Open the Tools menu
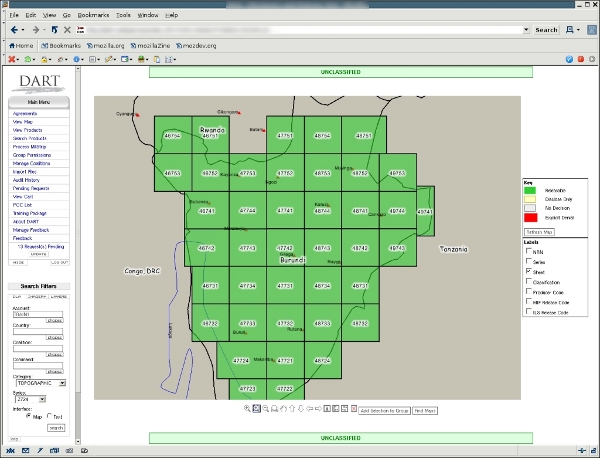 tap(123, 15)
